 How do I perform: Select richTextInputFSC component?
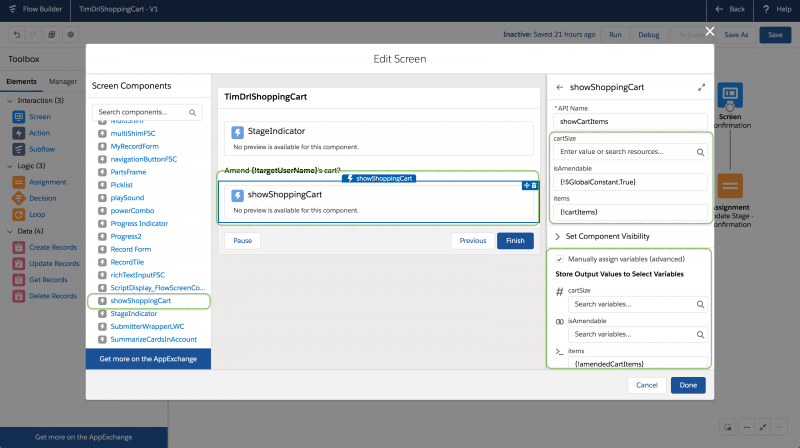coord(137,275)
